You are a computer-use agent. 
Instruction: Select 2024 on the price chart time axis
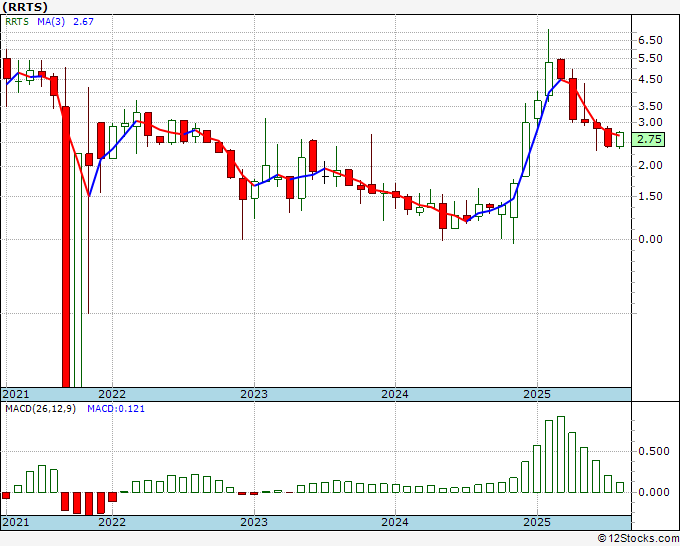395,394
